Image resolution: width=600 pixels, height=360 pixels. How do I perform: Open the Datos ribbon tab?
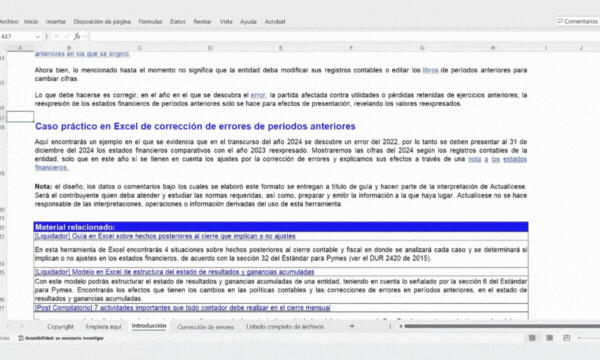[x=178, y=22]
